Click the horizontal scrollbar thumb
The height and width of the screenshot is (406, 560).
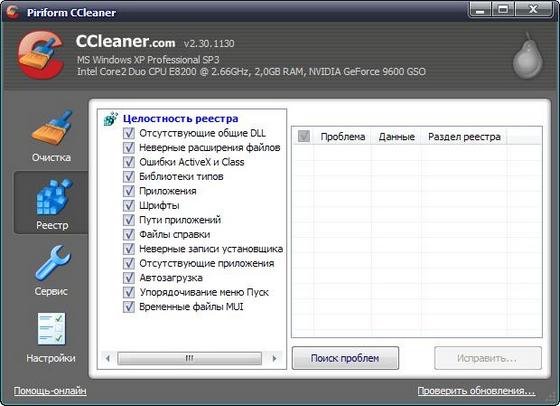tap(189, 358)
